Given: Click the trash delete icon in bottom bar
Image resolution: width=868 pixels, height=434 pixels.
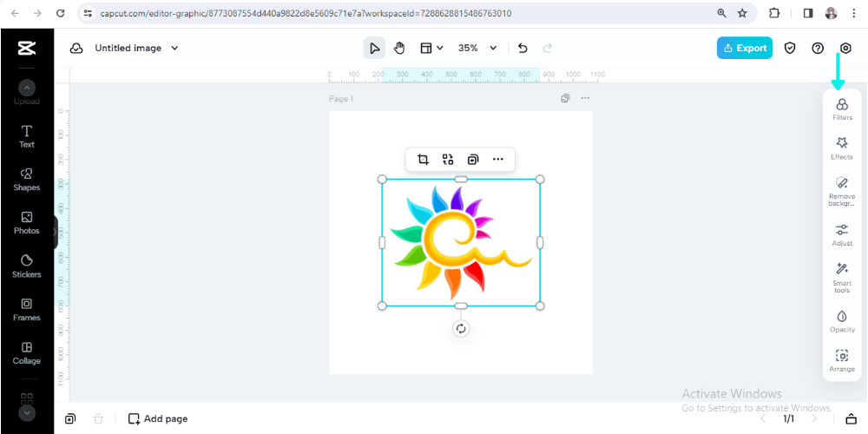Looking at the screenshot, I should (x=98, y=418).
